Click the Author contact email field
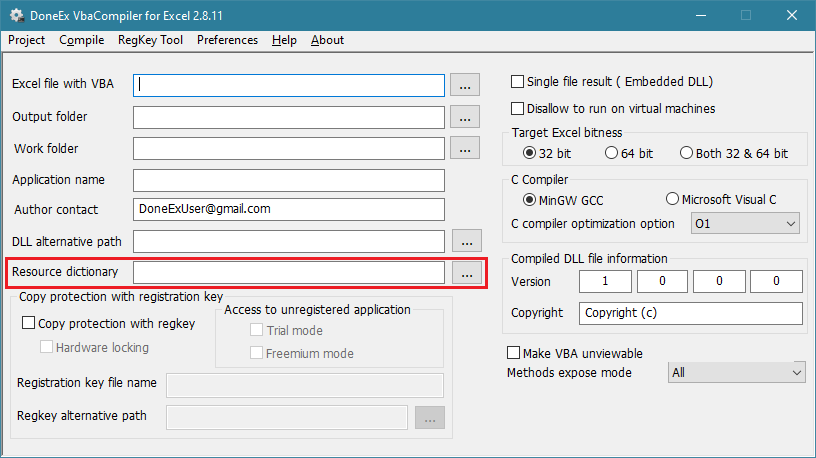The height and width of the screenshot is (458, 816). (289, 209)
